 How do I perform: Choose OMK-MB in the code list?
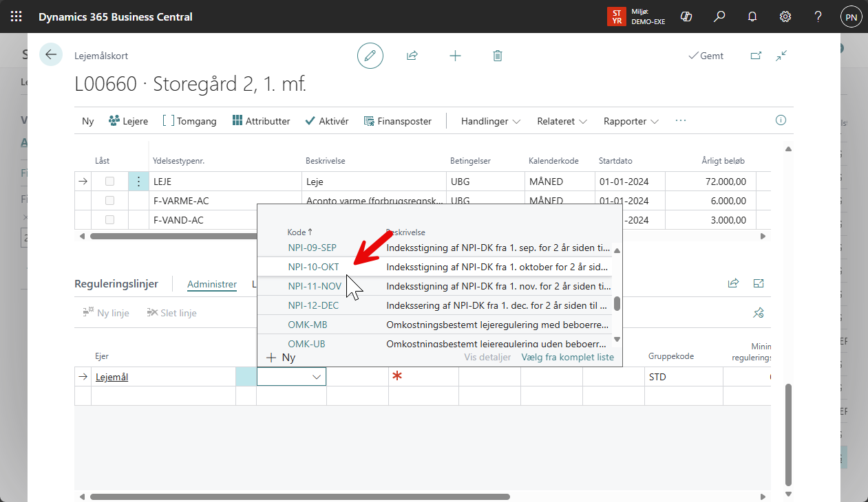point(307,325)
